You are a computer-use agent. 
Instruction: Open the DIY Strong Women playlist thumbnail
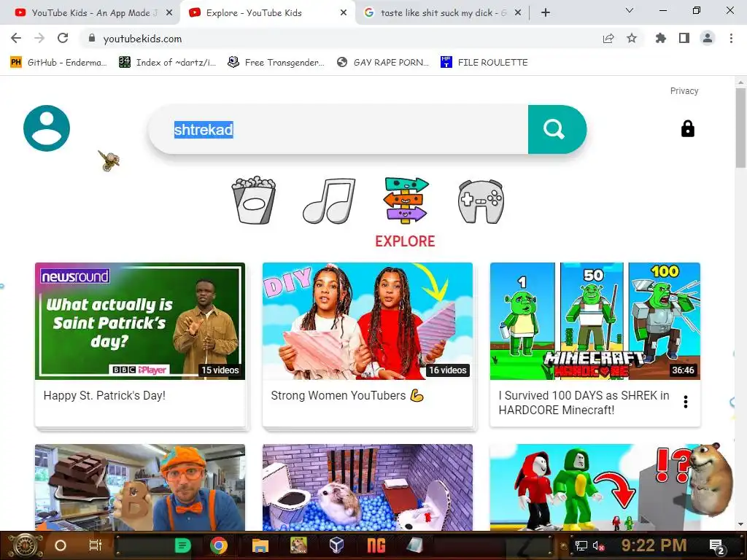click(368, 321)
